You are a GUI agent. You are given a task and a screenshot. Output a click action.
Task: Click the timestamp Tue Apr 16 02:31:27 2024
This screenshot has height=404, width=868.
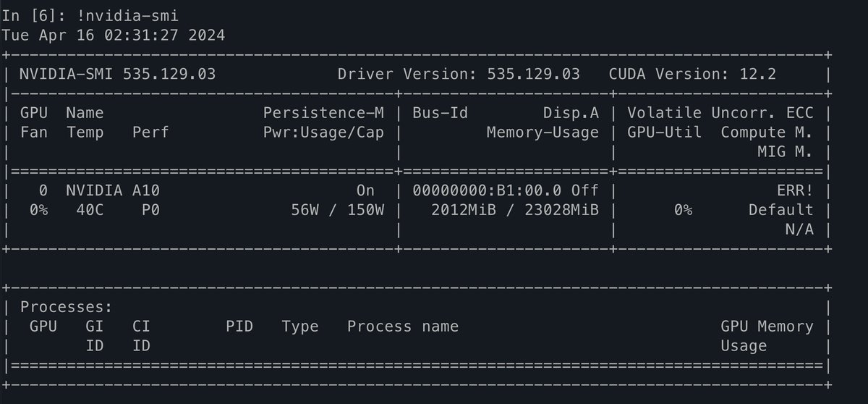tap(114, 35)
